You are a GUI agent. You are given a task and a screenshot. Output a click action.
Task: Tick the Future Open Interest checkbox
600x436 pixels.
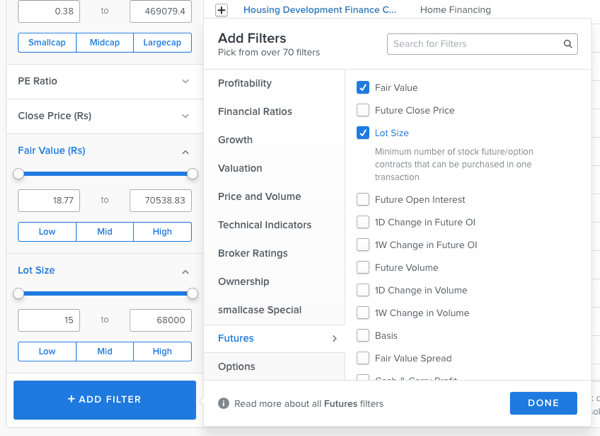coord(363,200)
